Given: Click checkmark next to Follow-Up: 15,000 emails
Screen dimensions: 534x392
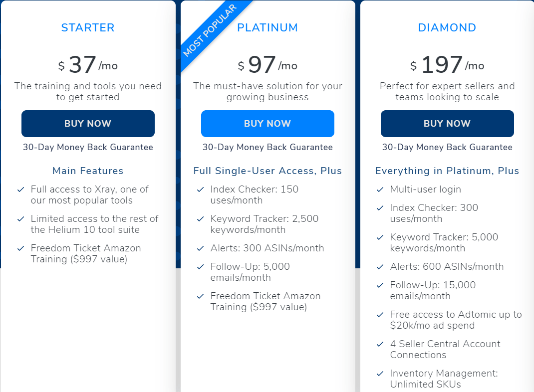Looking at the screenshot, I should click(380, 285).
